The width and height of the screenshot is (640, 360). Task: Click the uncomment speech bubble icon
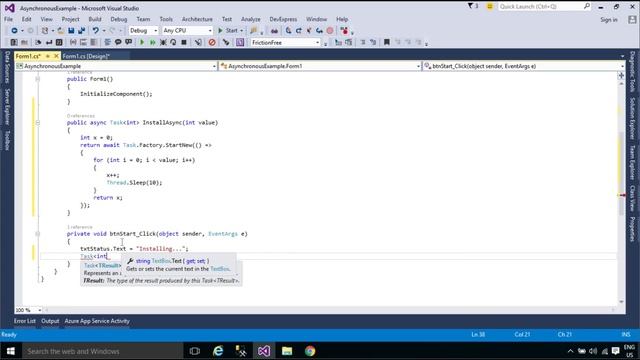tap(129, 42)
